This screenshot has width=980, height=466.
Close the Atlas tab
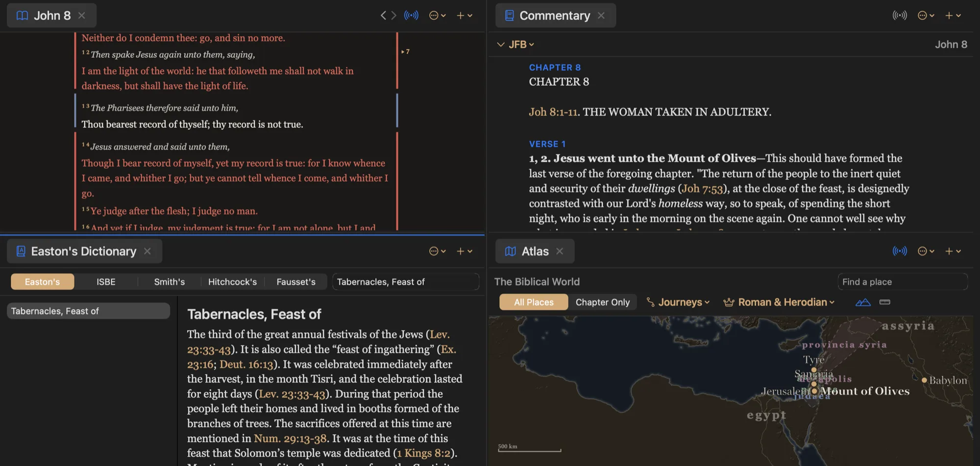[x=560, y=251]
